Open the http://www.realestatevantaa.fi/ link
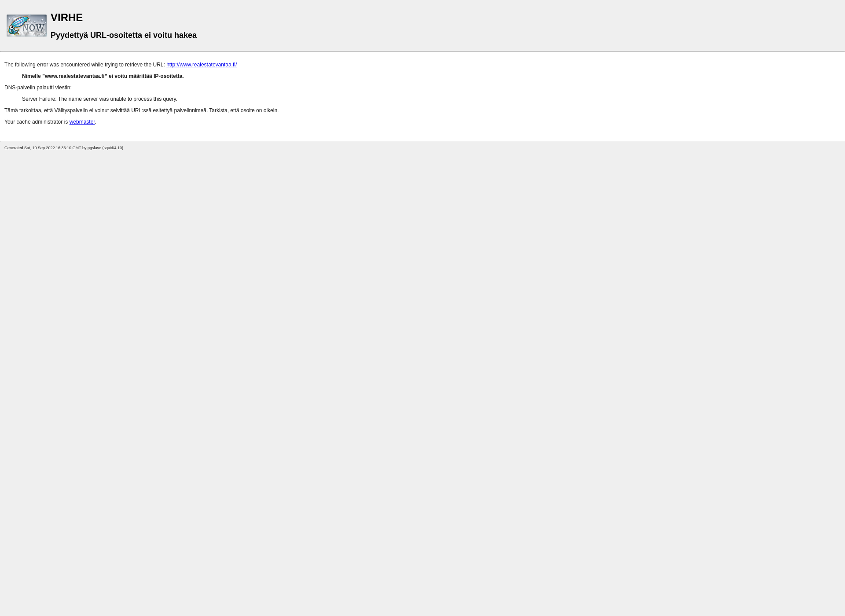 tap(202, 64)
